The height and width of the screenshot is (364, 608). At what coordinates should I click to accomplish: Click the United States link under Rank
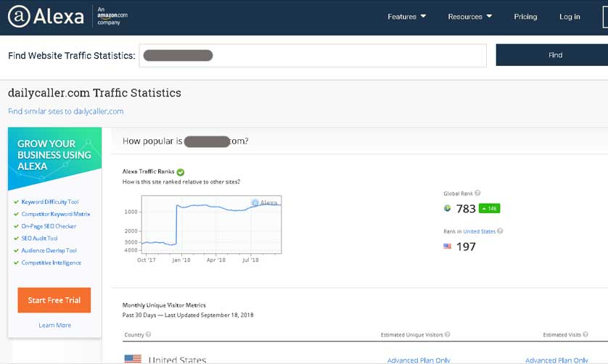[479, 231]
